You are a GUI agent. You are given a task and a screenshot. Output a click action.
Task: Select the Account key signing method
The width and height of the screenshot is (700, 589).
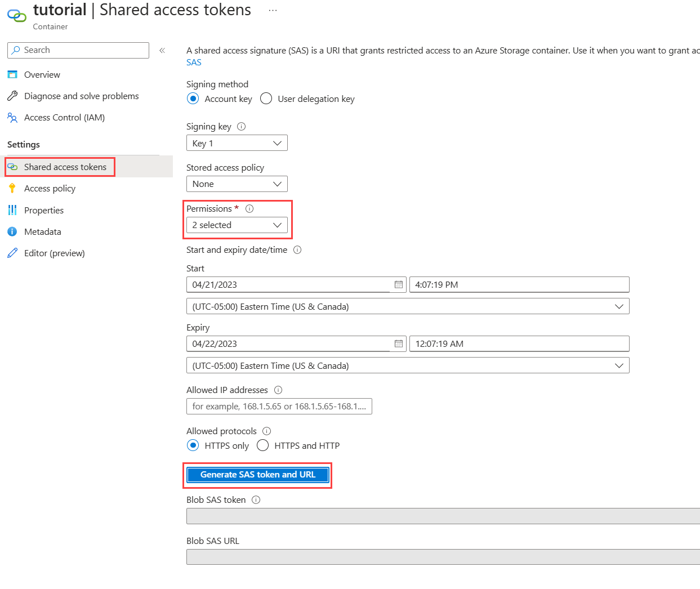193,99
